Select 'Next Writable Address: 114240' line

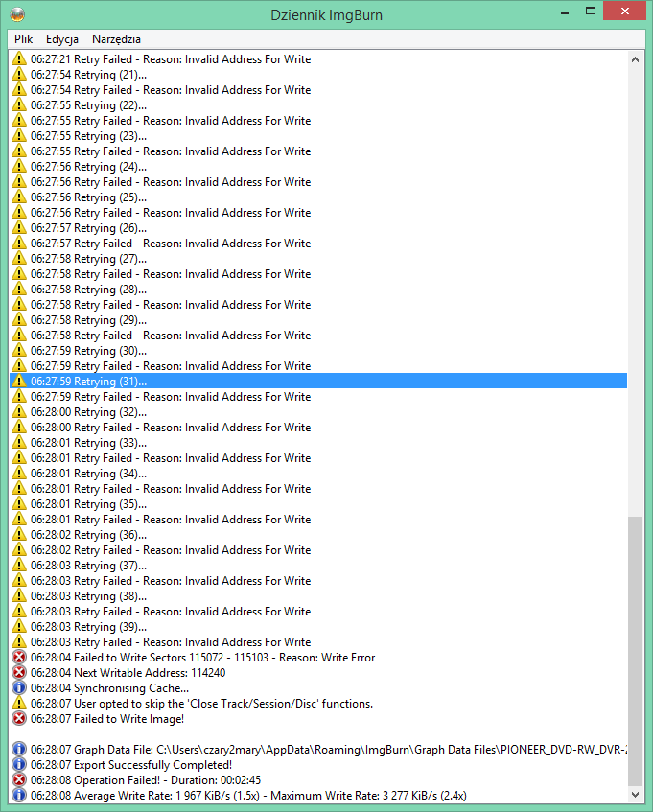[318, 673]
